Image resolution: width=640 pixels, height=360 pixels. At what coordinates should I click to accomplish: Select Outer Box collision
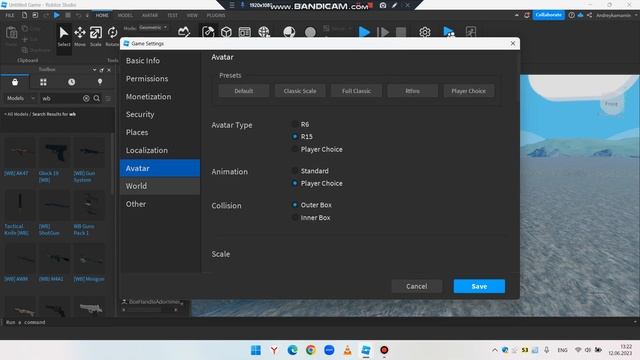click(295, 205)
